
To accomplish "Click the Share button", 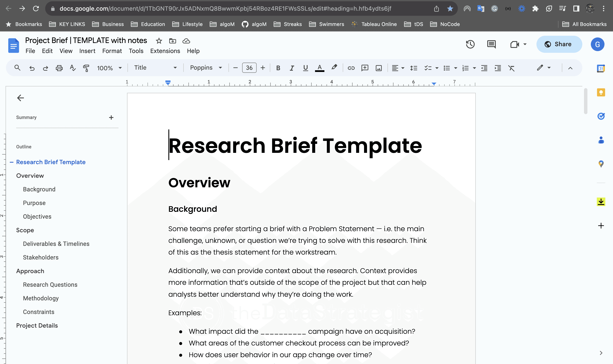I will point(559,44).
